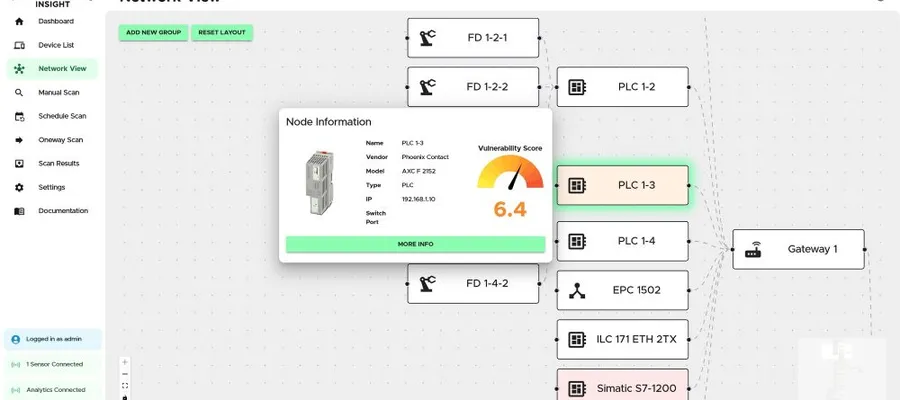Image resolution: width=900 pixels, height=400 pixels.
Task: Fit view using the canvas control
Action: pyautogui.click(x=125, y=386)
